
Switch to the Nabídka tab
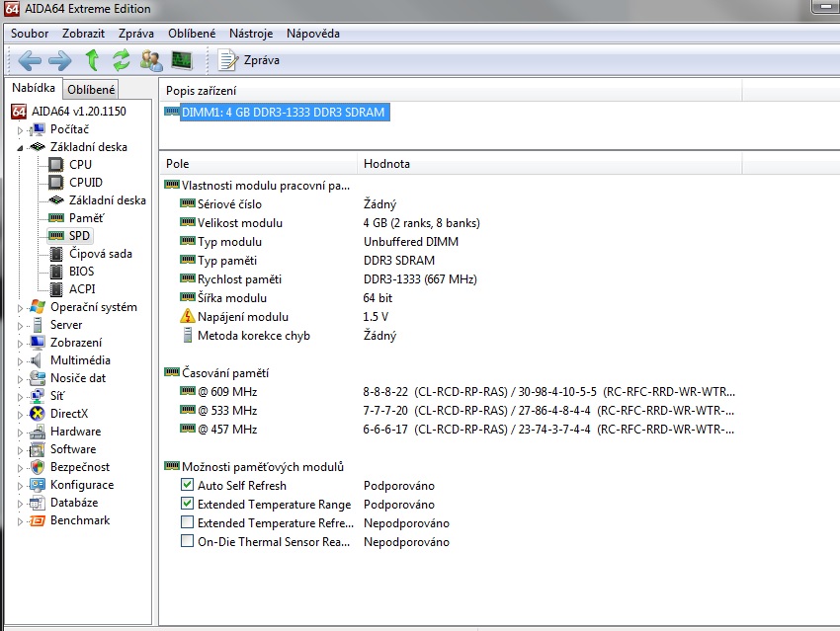pyautogui.click(x=34, y=88)
